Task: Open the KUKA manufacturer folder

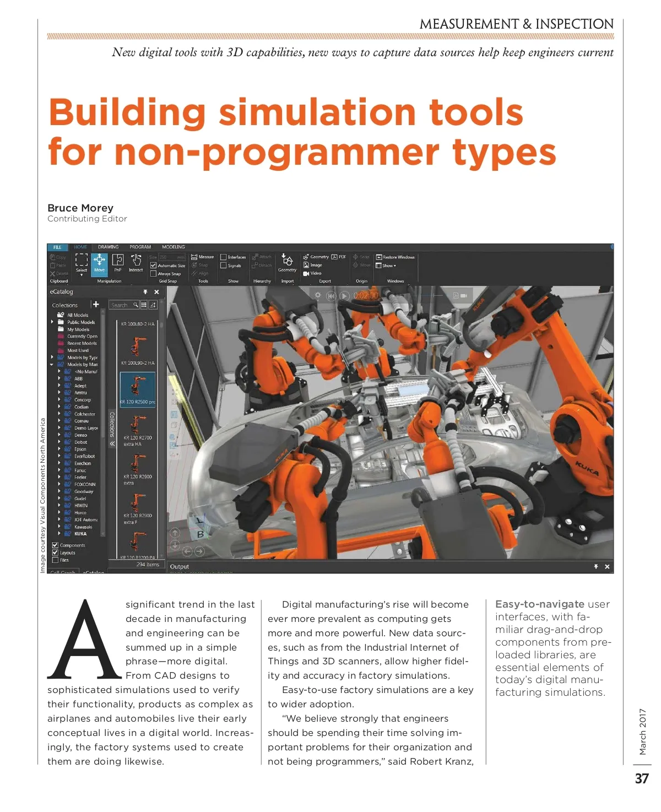Action: tap(80, 534)
